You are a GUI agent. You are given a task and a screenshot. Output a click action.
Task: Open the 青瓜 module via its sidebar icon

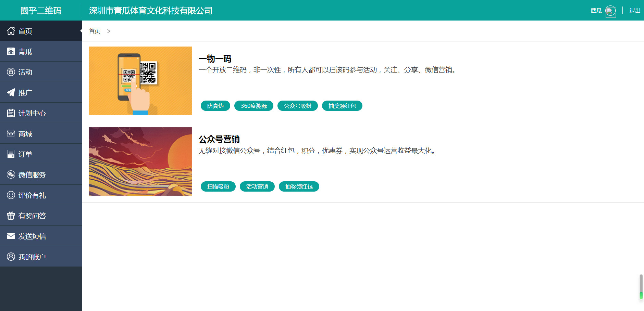point(11,51)
